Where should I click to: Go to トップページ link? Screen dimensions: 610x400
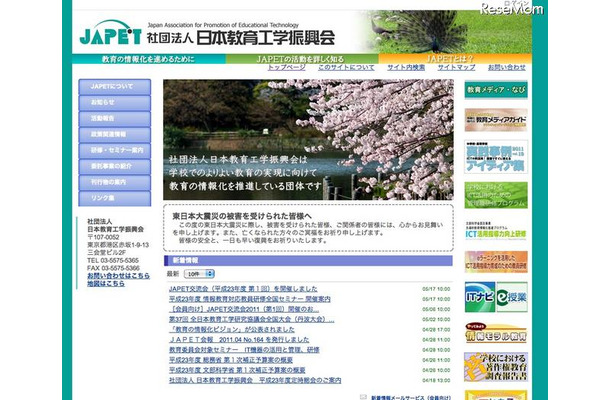[286, 67]
